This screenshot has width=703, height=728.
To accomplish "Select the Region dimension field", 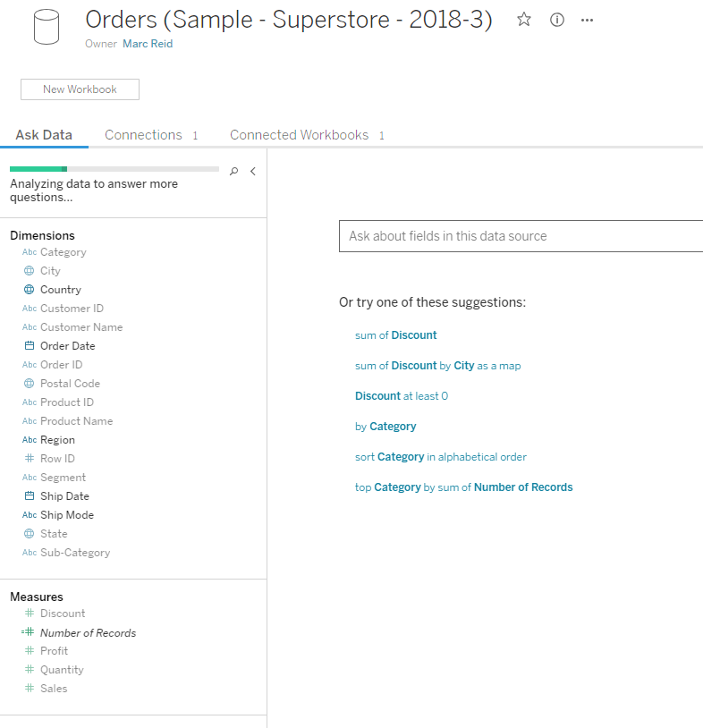I will (x=57, y=440).
